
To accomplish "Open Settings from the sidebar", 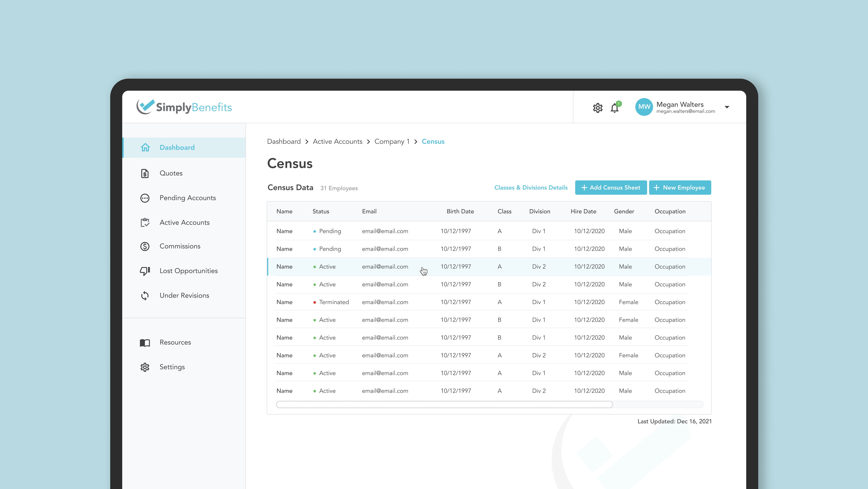I will coord(172,367).
